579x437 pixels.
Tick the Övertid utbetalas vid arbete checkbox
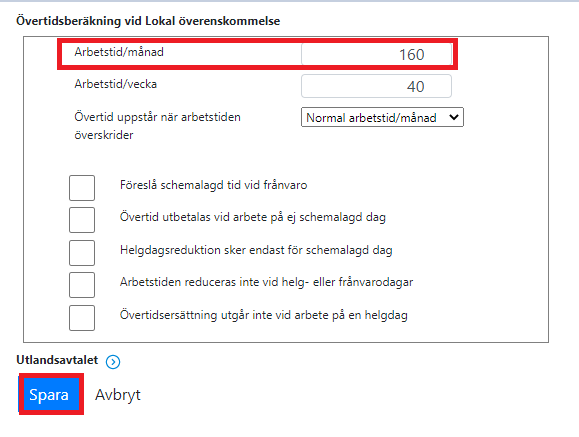[x=82, y=220]
